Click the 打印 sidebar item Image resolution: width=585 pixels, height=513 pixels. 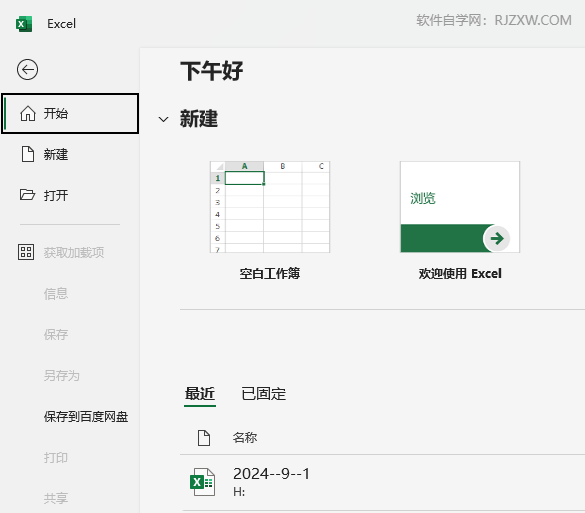point(56,457)
